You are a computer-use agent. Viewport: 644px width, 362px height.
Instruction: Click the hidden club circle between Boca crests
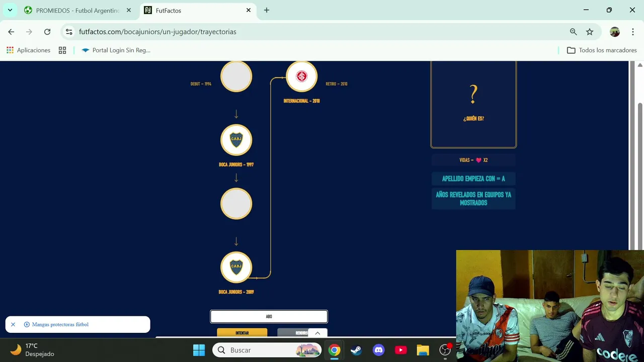(236, 204)
